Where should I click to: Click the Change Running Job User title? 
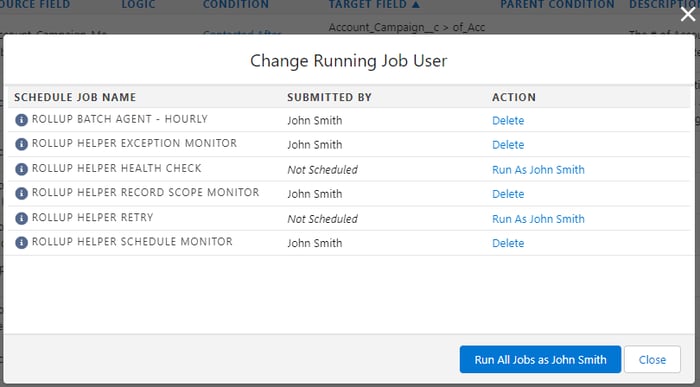coord(348,61)
